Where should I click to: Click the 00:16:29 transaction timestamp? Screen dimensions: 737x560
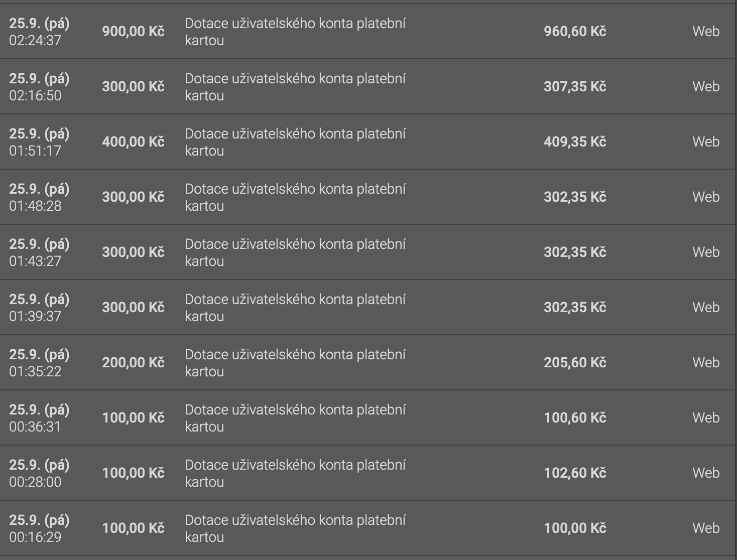pyautogui.click(x=35, y=537)
